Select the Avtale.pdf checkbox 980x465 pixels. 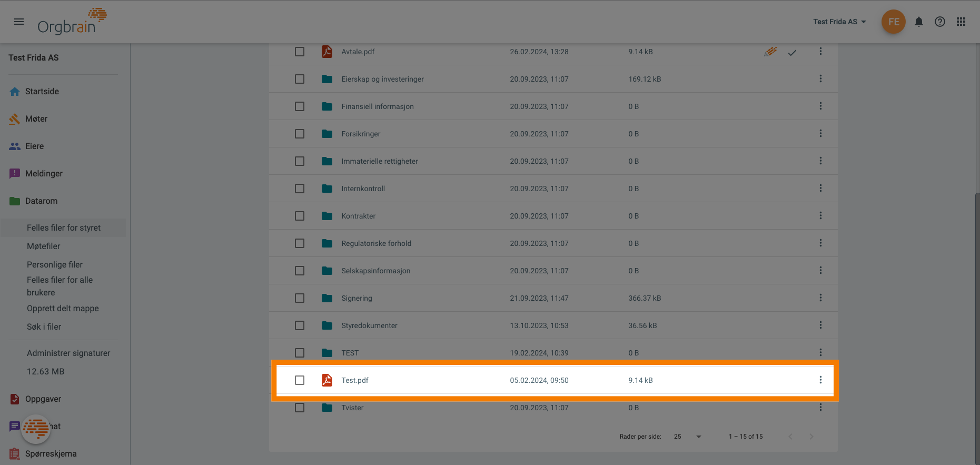click(x=300, y=52)
